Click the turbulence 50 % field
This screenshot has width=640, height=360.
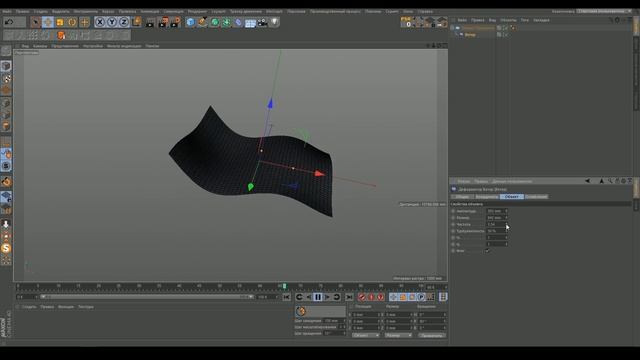tap(495, 231)
